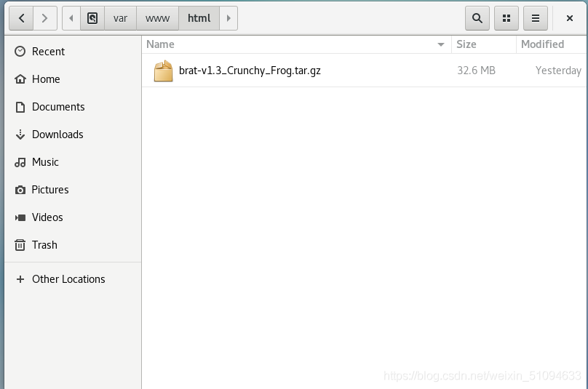
Task: Sort files by the Size column
Action: click(484, 44)
